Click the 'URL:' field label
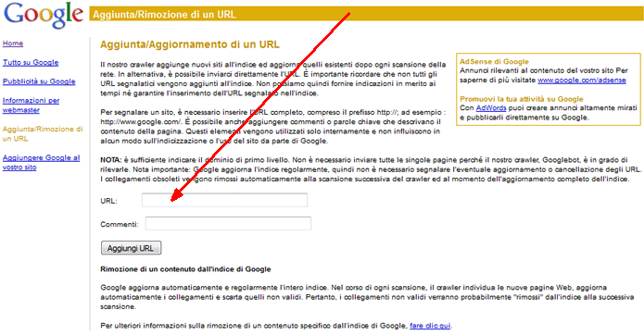 point(108,201)
